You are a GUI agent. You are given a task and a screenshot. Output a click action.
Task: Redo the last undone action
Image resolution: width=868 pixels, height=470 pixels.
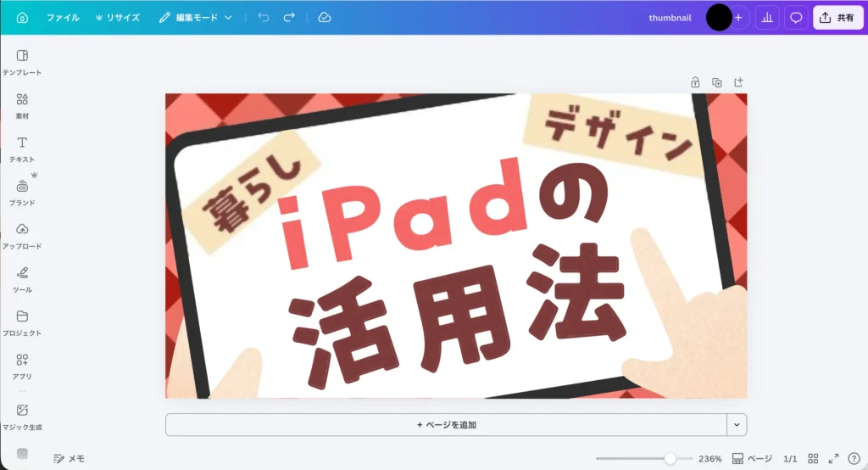[x=289, y=17]
